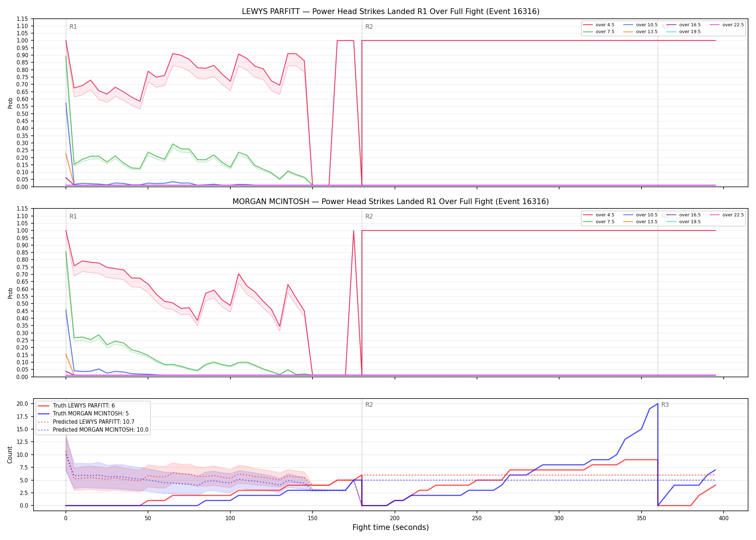
Task: Click x-axis tick label 50
Action: point(148,518)
